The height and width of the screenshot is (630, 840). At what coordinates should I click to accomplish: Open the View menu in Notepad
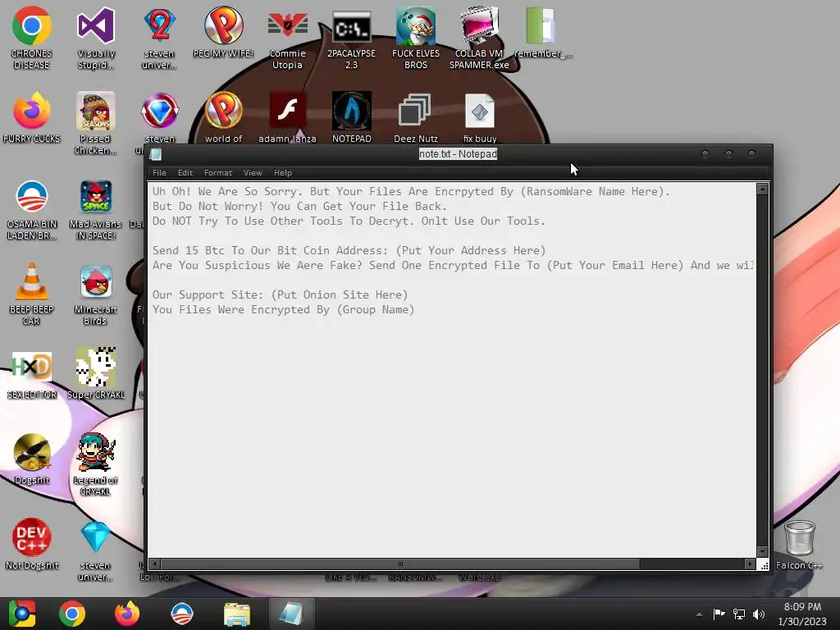coord(253,172)
